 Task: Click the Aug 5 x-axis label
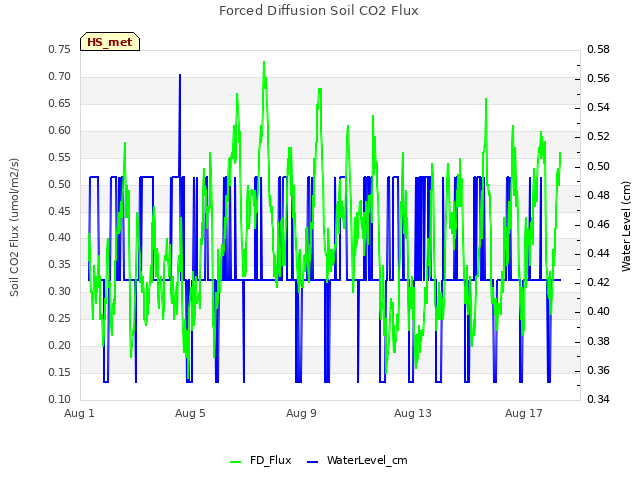[190, 413]
